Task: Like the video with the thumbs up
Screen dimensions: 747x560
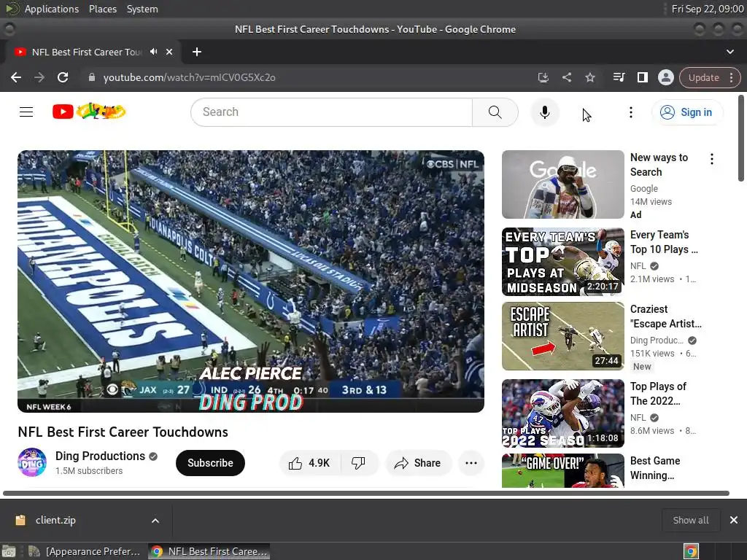Action: 309,463
